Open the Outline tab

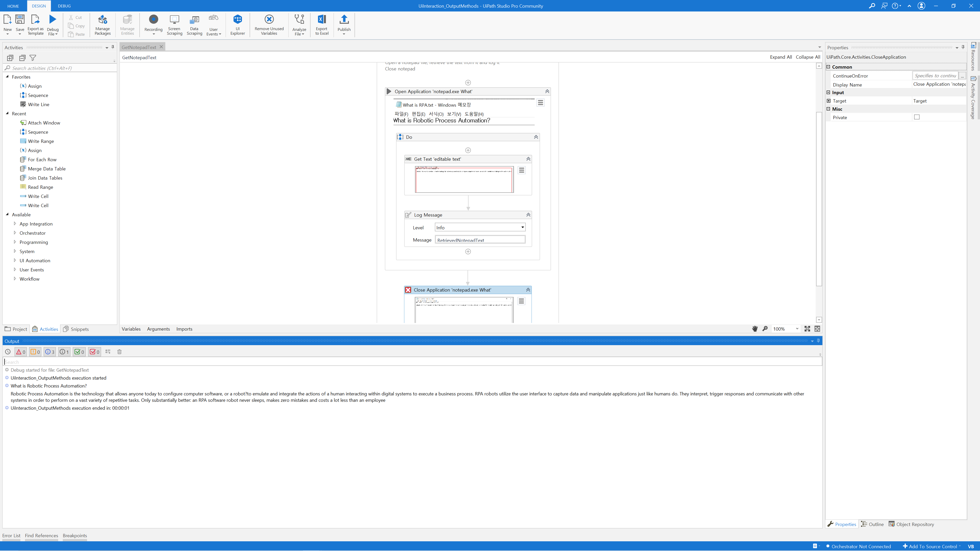pos(872,524)
